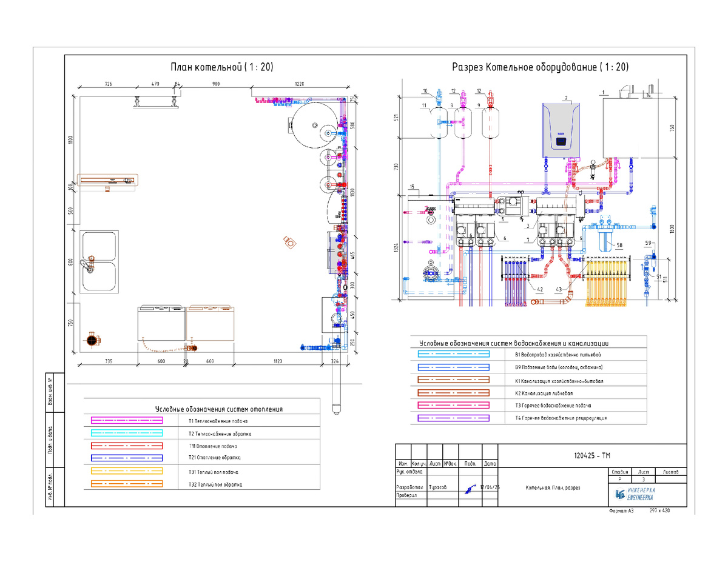The width and height of the screenshot is (728, 562).
Task: Click the storage tank labeled 15
Action: pyautogui.click(x=431, y=247)
